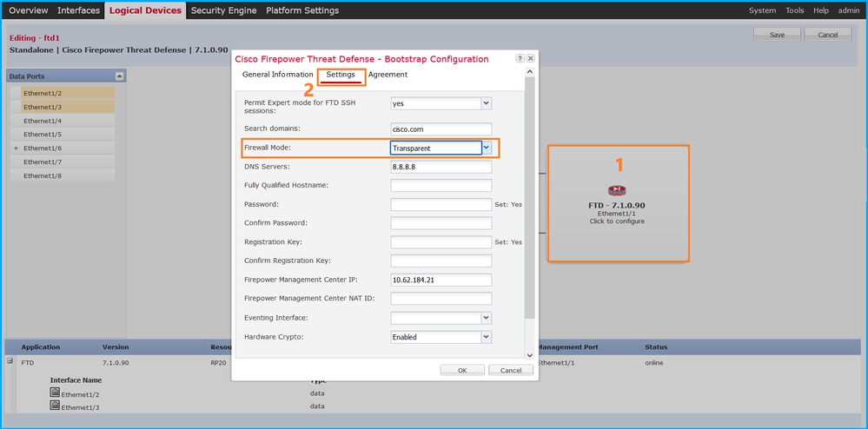Click the dialog help question mark icon
868x429 pixels.
520,58
